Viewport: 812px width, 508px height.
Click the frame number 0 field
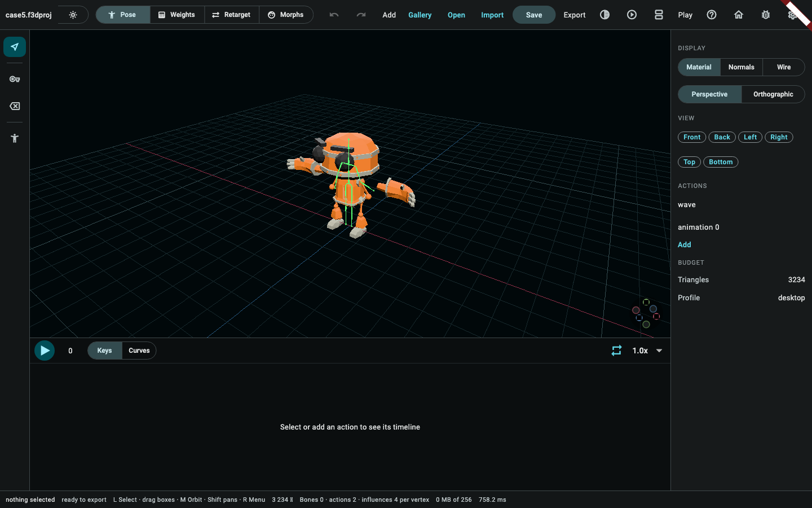tap(70, 351)
